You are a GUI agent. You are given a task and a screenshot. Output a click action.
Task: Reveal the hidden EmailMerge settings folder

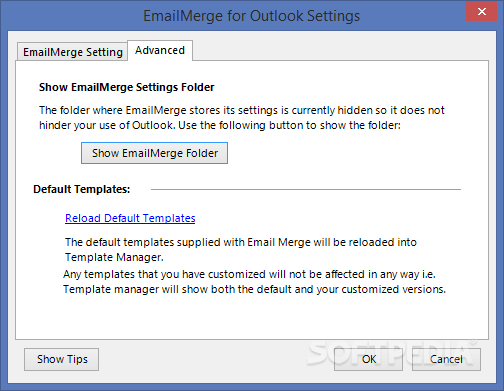154,153
